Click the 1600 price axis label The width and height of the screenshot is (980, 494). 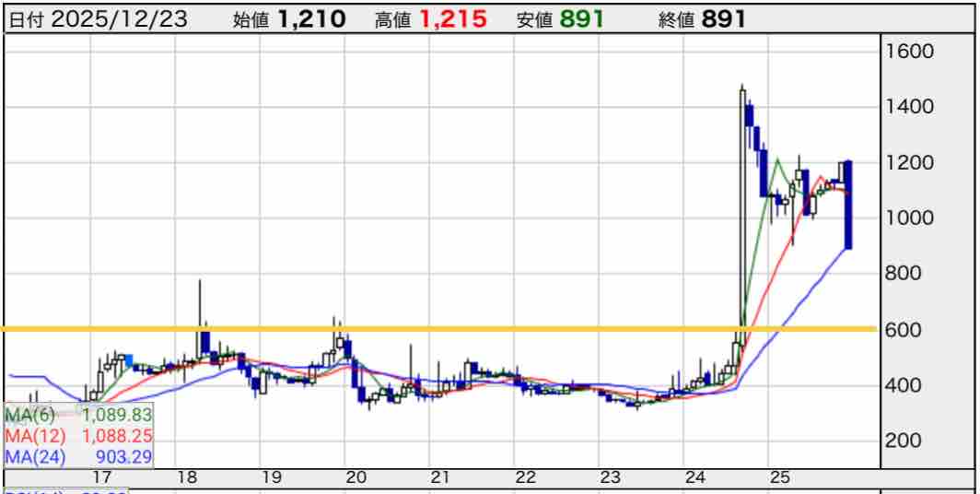(x=908, y=51)
